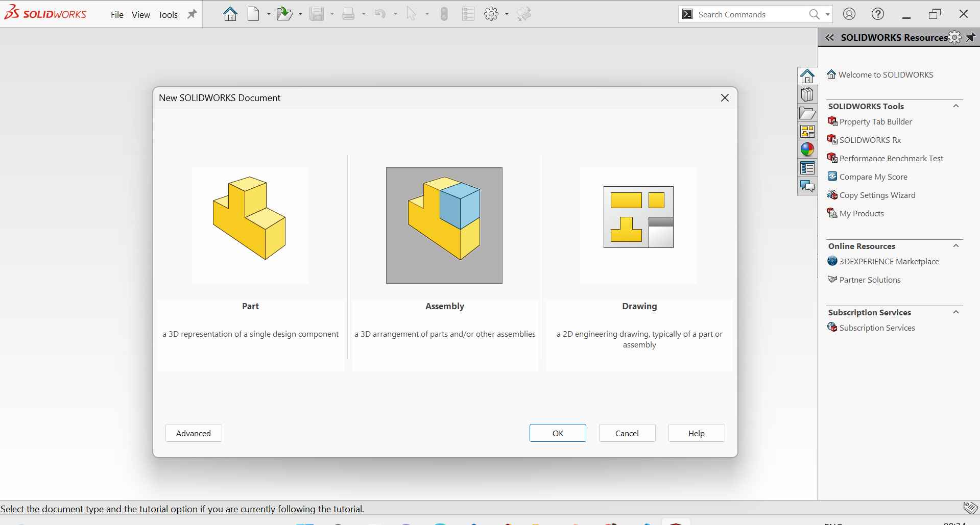Expand the Save dropdown arrow

[x=332, y=14]
